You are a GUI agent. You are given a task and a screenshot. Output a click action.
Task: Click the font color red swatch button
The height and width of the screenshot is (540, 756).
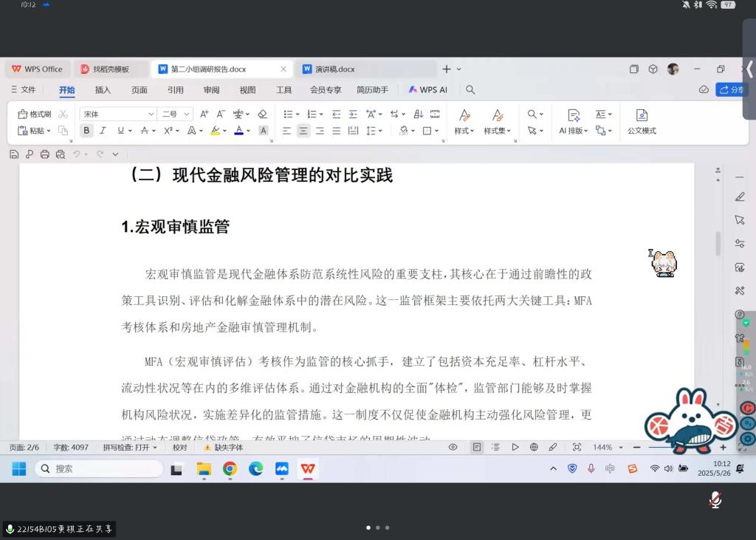238,131
